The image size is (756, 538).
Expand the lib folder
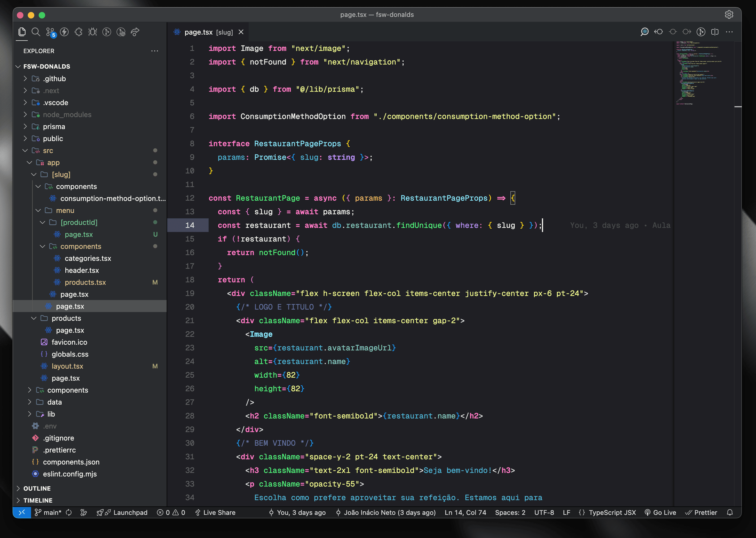click(x=51, y=414)
